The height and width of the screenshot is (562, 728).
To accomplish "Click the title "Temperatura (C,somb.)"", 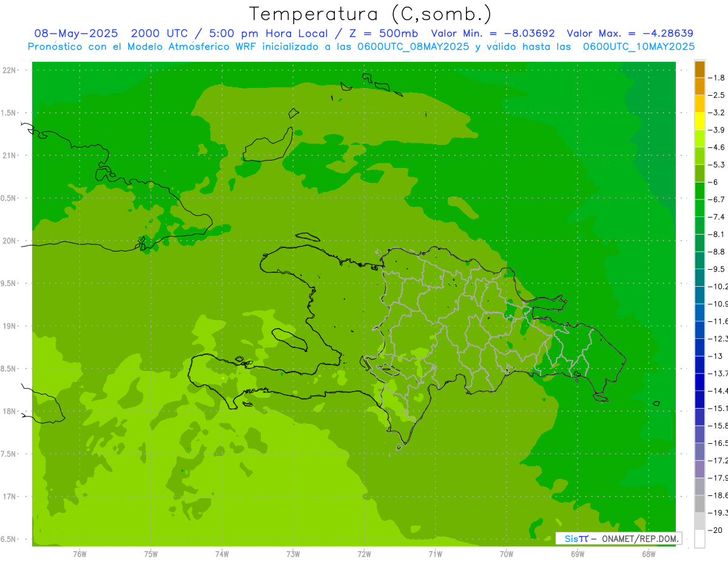I will coord(370,14).
